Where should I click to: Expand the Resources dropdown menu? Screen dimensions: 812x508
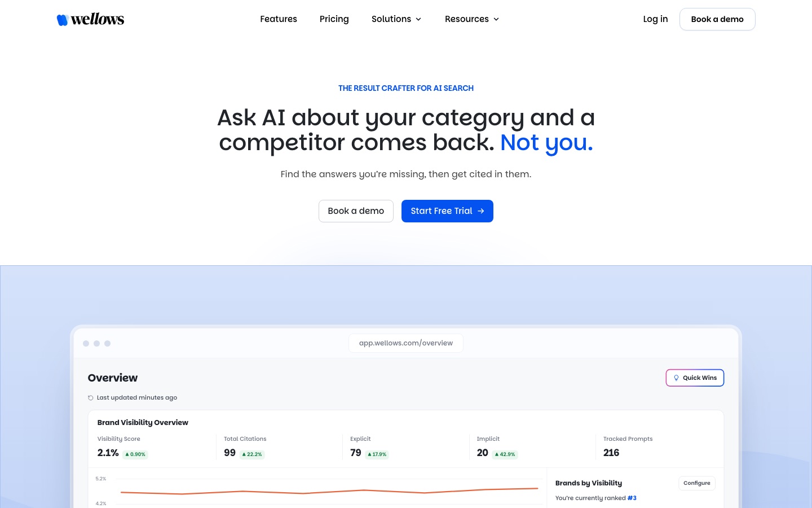[x=472, y=19]
